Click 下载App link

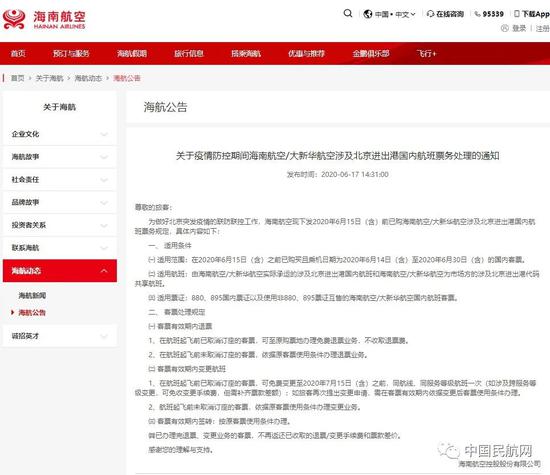tap(536, 14)
